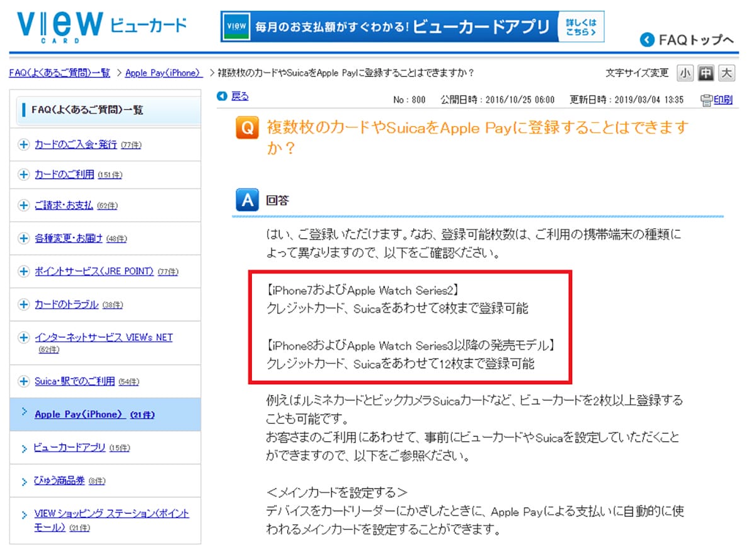The height and width of the screenshot is (549, 756).
Task: Click 【iPhone7およびApple Watch Series2】 line
Action: click(x=362, y=291)
